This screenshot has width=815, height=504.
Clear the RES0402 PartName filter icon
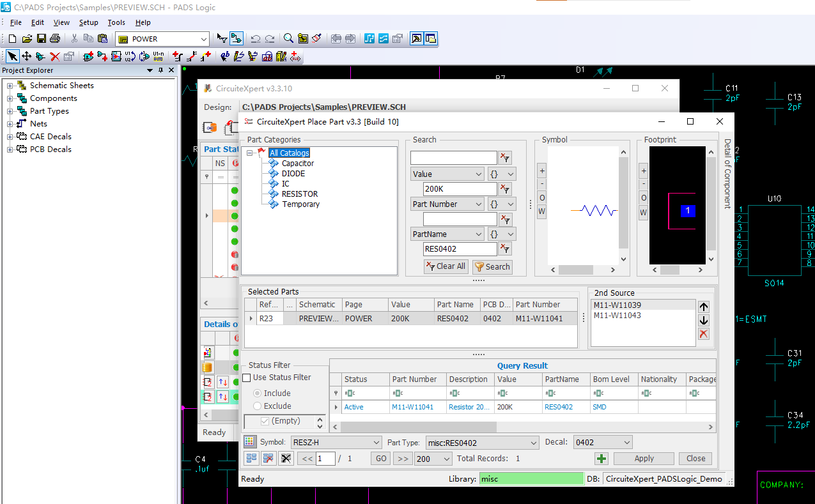(505, 249)
